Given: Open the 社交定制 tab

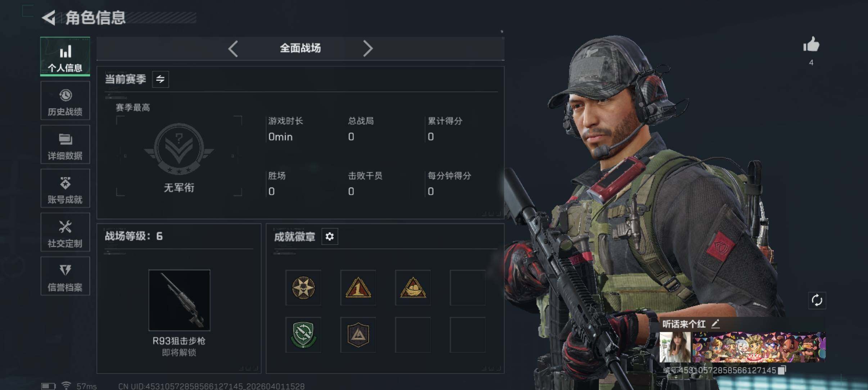Looking at the screenshot, I should tap(65, 232).
